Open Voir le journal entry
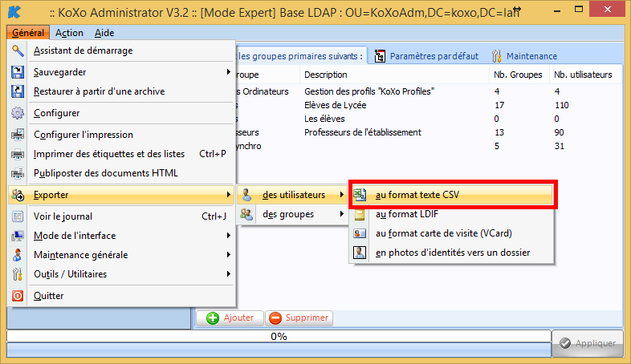The height and width of the screenshot is (364, 631). (120, 216)
